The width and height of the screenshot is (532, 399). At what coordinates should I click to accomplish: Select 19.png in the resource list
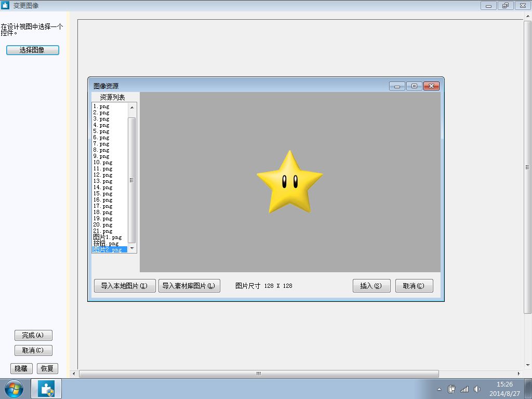tap(110, 218)
